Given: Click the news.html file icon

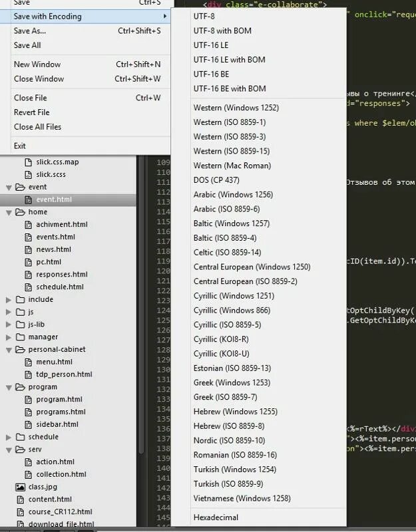Looking at the screenshot, I should pyautogui.click(x=29, y=250).
